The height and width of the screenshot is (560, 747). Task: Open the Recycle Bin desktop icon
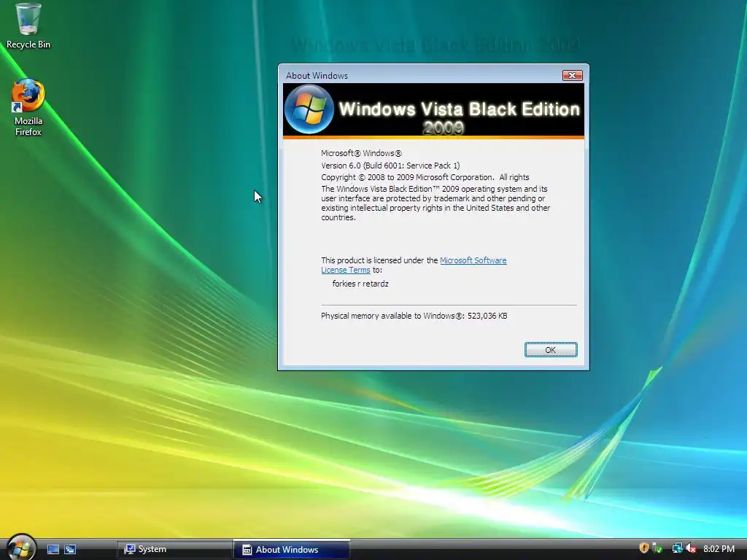[28, 26]
